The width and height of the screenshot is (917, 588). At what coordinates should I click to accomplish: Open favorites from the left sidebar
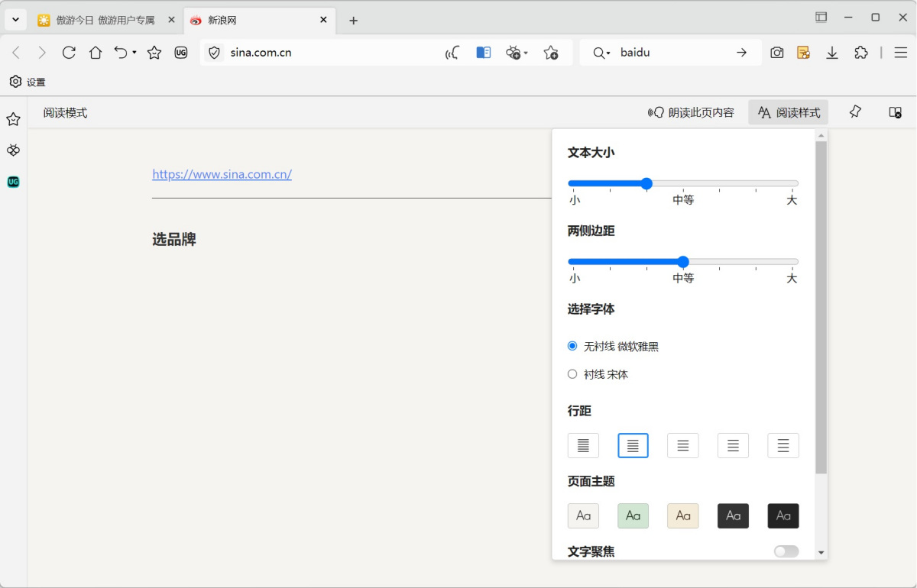[x=13, y=119]
